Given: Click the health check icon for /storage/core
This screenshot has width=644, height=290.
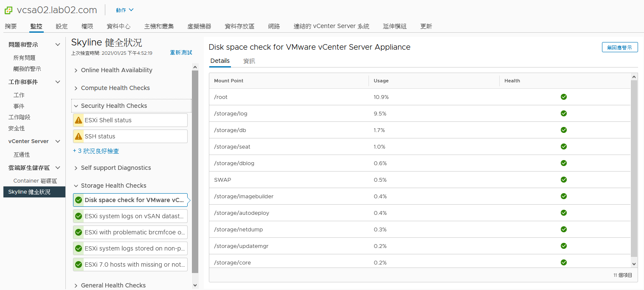Looking at the screenshot, I should point(564,262).
